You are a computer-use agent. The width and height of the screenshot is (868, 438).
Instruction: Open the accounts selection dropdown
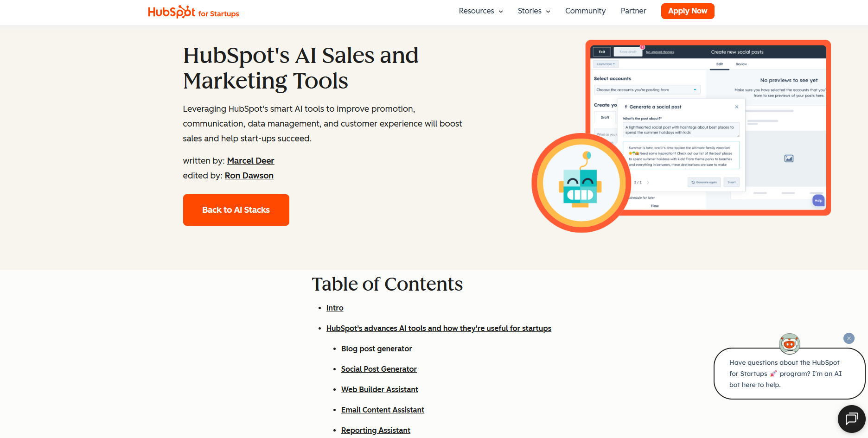coord(646,89)
